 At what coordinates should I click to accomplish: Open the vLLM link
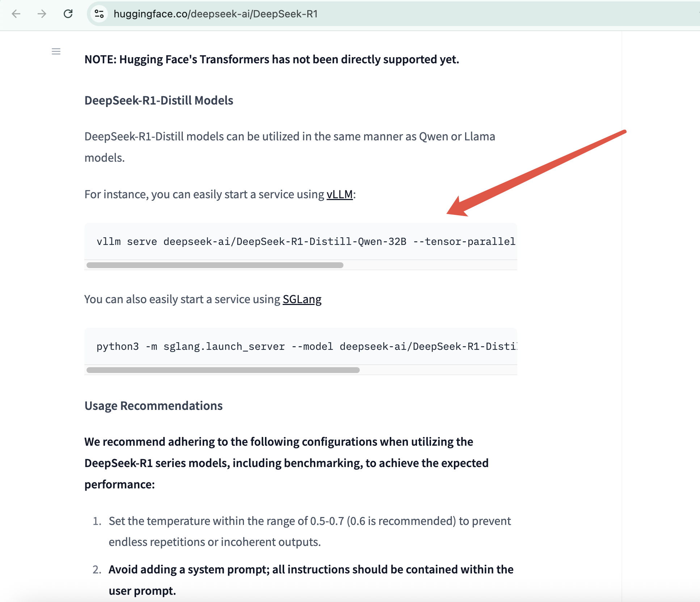pos(340,194)
